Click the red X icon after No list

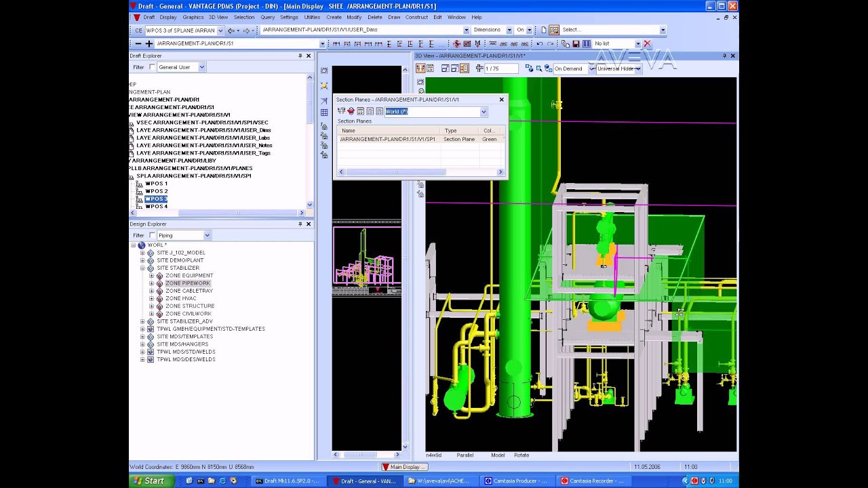pyautogui.click(x=647, y=43)
